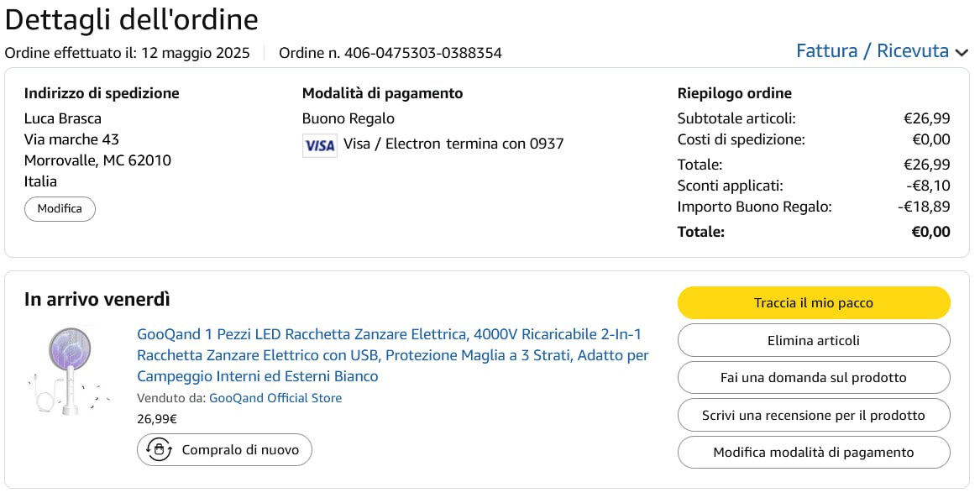
Task: Click the final Totale €0,00 amount
Action: click(930, 232)
